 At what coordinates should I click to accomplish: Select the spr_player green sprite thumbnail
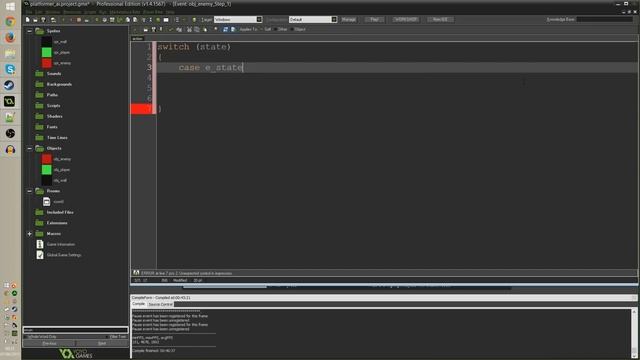[x=47, y=52]
